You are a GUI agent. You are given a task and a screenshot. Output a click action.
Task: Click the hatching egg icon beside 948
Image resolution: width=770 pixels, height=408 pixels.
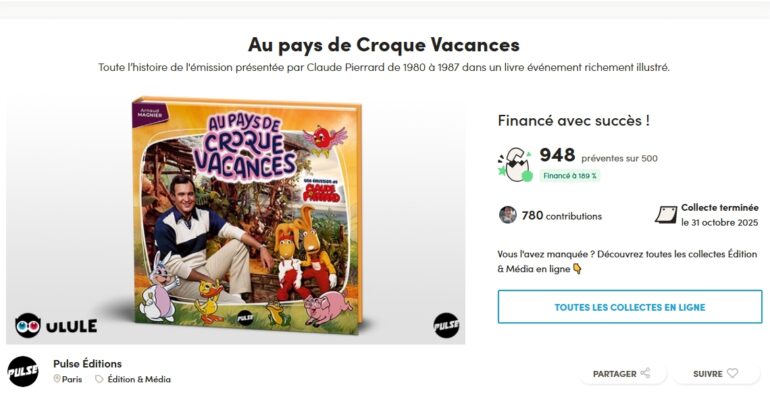point(516,163)
